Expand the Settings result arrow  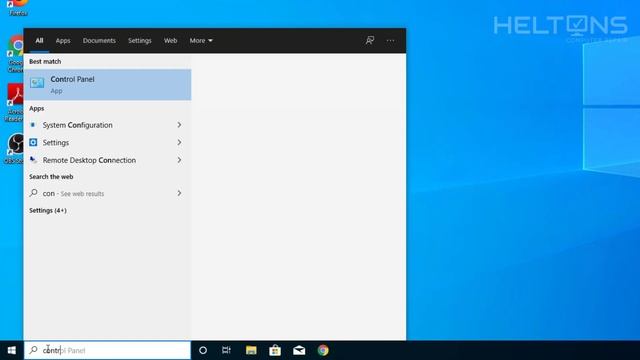[179, 142]
